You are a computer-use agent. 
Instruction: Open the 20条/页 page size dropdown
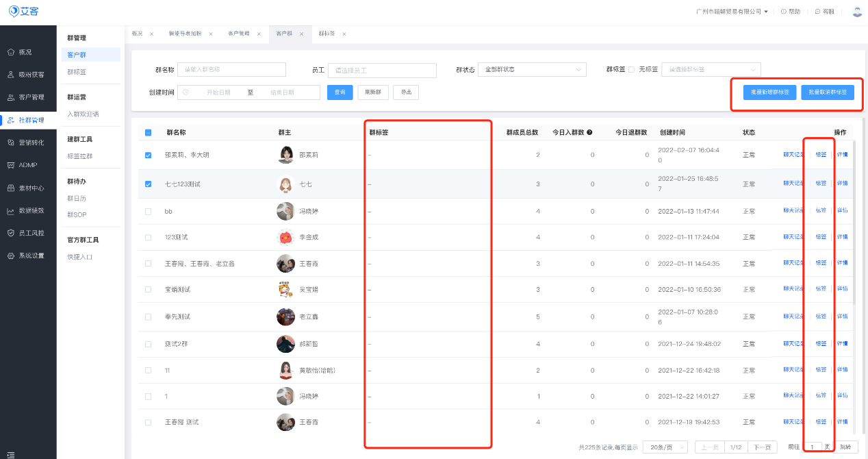[665, 447]
